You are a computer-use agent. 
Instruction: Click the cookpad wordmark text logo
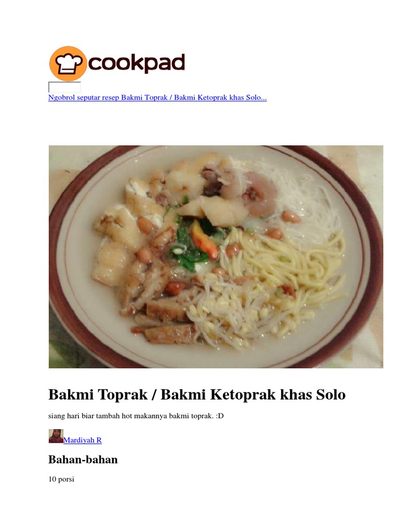(x=137, y=63)
